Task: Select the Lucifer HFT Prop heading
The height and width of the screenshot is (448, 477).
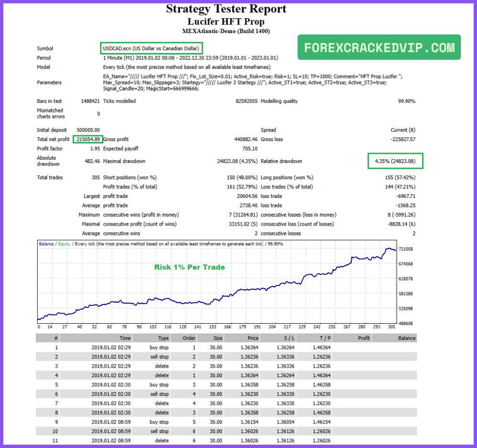Action: [226, 22]
